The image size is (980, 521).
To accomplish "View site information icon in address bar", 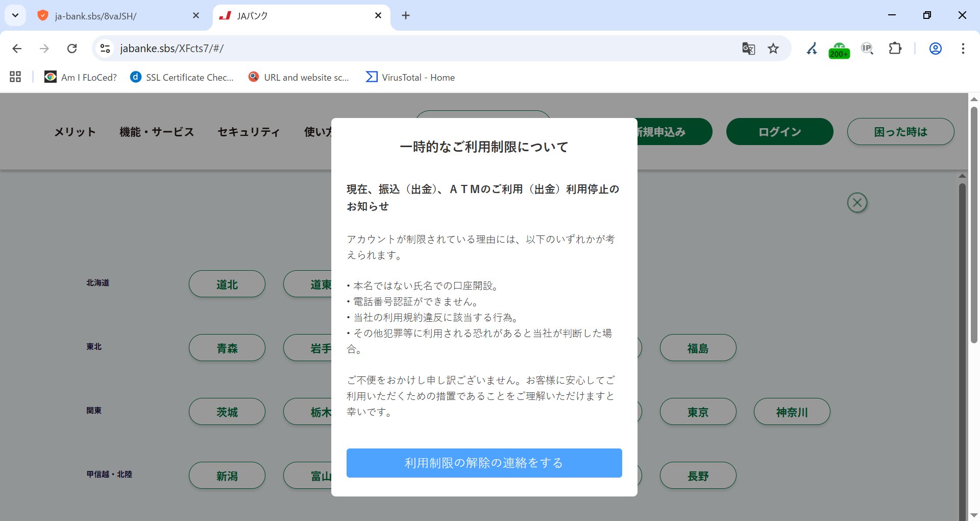I will coord(105,49).
